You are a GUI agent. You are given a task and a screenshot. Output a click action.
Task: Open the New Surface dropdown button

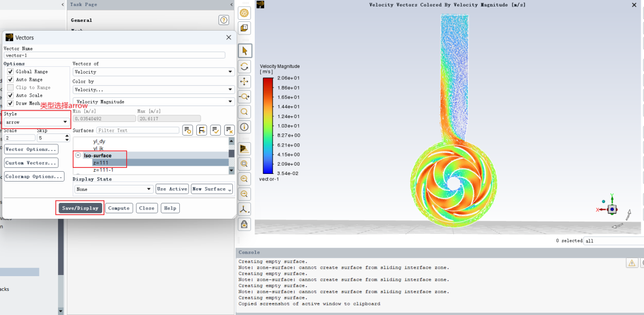[x=212, y=189]
